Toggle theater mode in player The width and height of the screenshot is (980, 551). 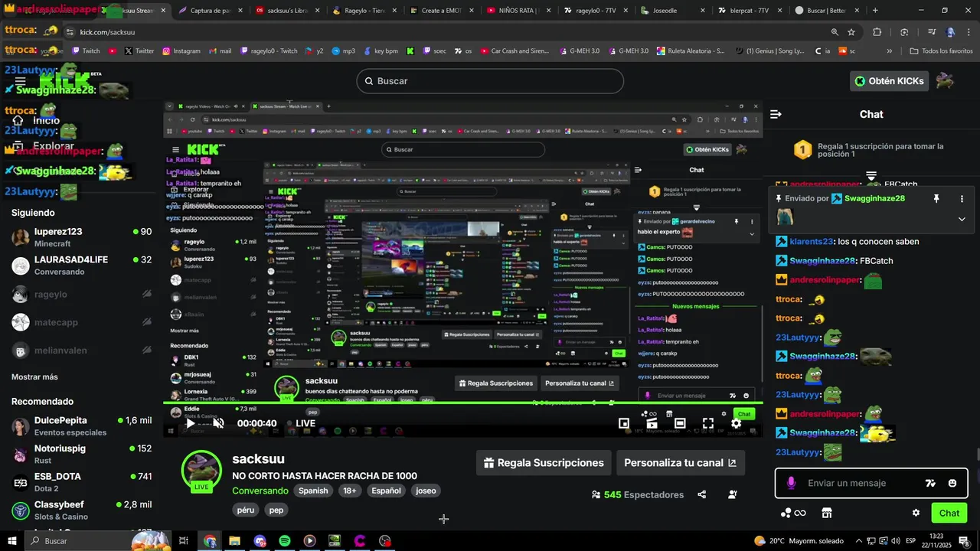click(x=680, y=423)
